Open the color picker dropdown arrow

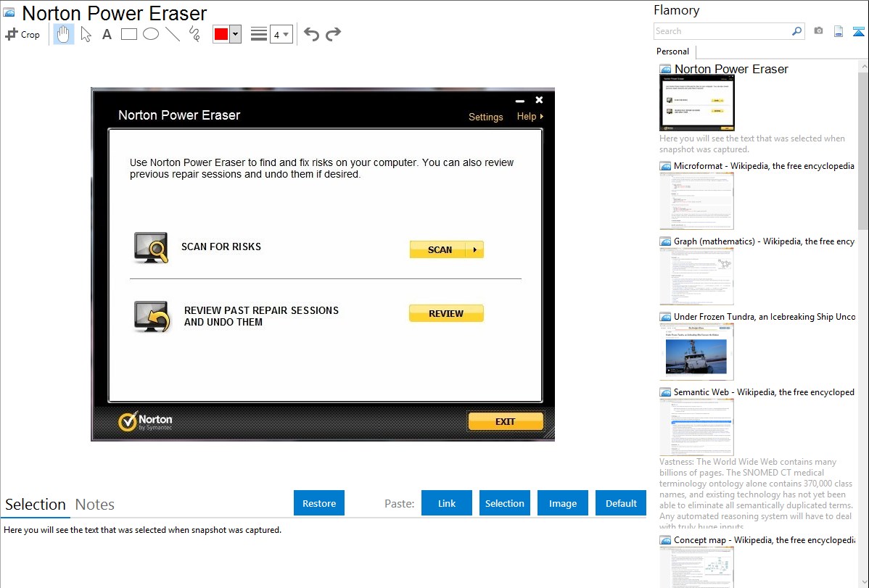click(x=236, y=34)
